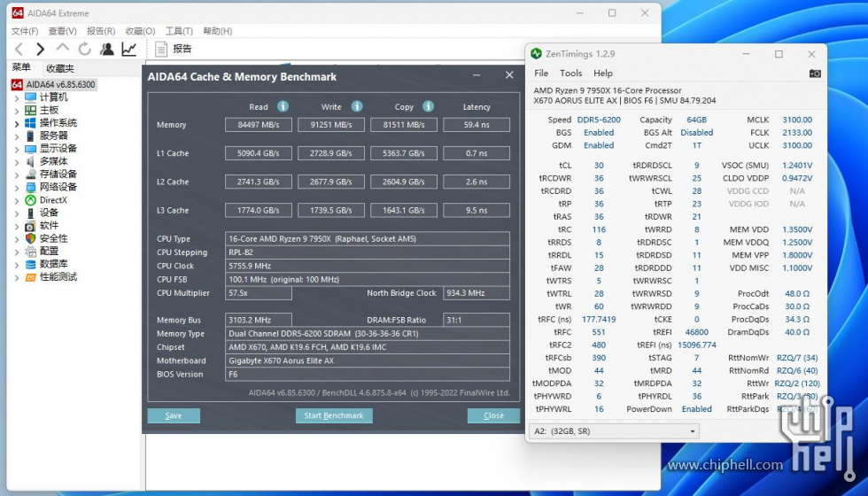Click the tRFC (ns) value 177.7419
868x496 pixels.
point(599,320)
